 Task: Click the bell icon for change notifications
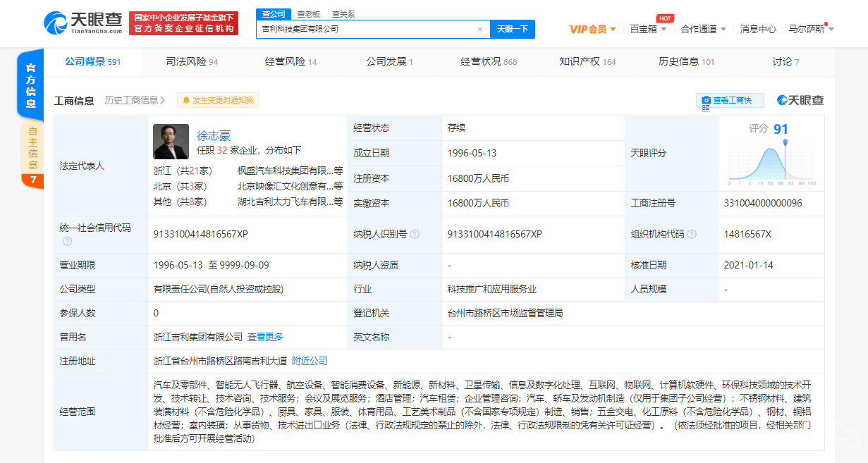point(186,101)
